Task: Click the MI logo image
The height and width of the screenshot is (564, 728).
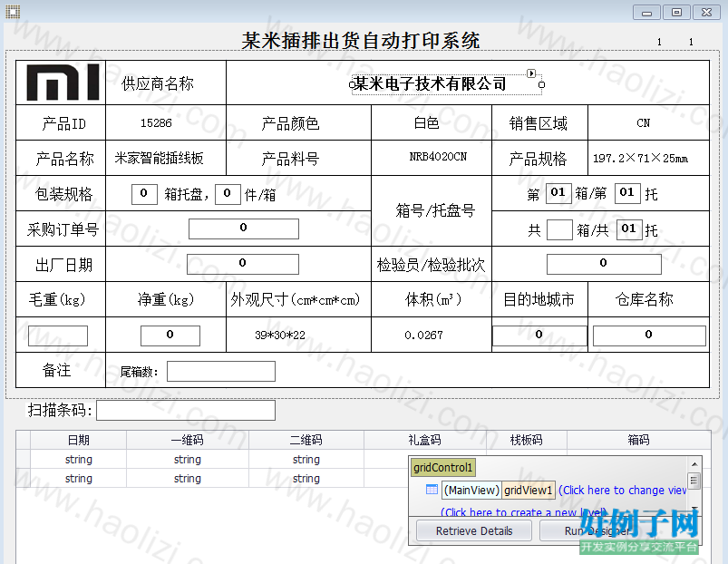Action: coord(63,83)
